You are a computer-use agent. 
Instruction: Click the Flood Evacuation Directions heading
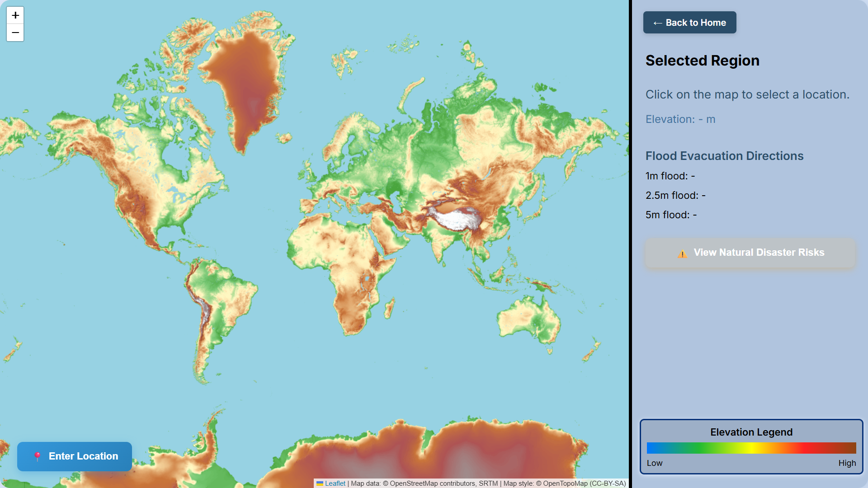coord(724,156)
